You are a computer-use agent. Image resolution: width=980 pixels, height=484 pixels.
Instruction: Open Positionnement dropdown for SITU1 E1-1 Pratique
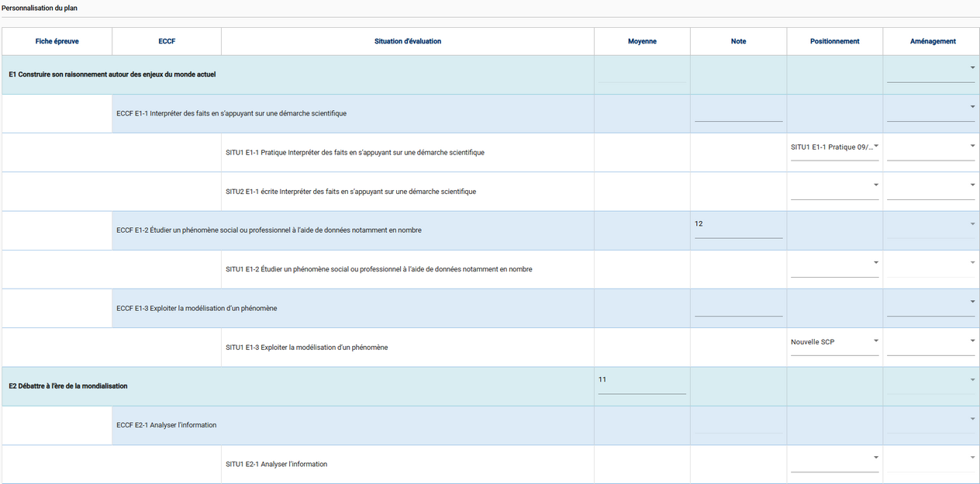click(x=834, y=147)
